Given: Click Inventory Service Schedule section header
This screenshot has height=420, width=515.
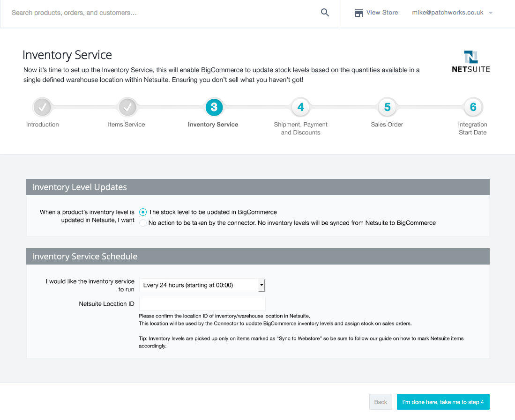Looking at the screenshot, I should [258, 256].
